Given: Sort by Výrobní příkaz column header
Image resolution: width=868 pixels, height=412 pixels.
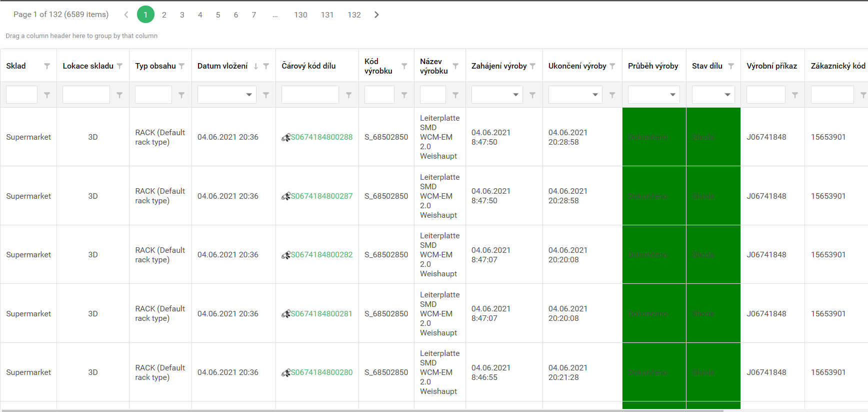Looking at the screenshot, I should [x=771, y=66].
